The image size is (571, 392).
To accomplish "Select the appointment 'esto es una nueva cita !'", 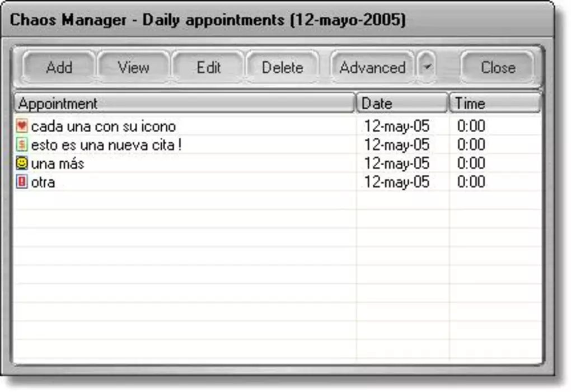I will point(106,145).
